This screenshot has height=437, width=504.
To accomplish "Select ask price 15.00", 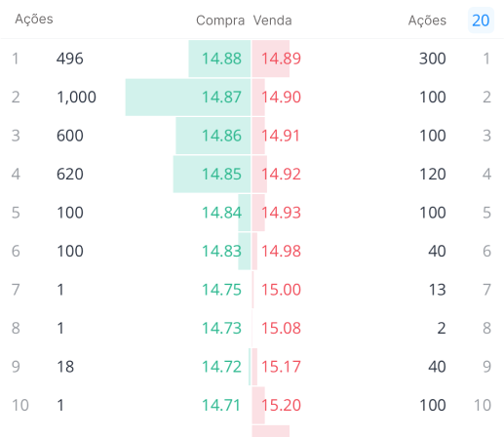I will click(x=281, y=290).
